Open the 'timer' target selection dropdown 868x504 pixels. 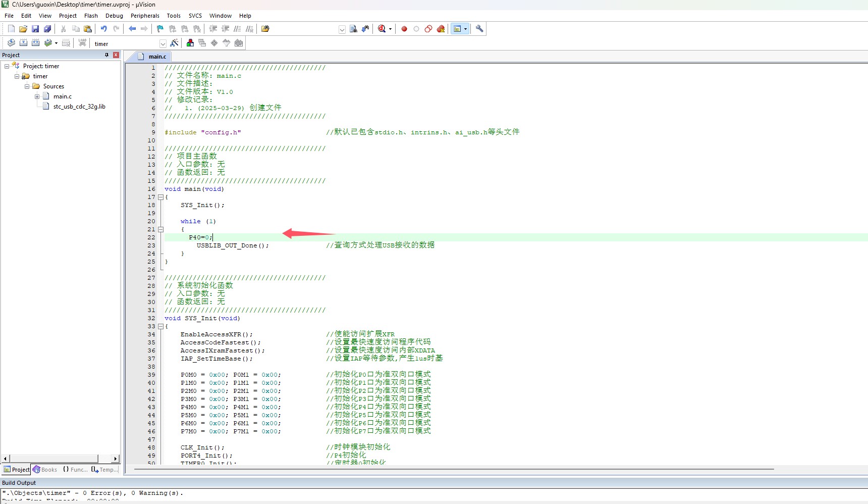(x=162, y=43)
